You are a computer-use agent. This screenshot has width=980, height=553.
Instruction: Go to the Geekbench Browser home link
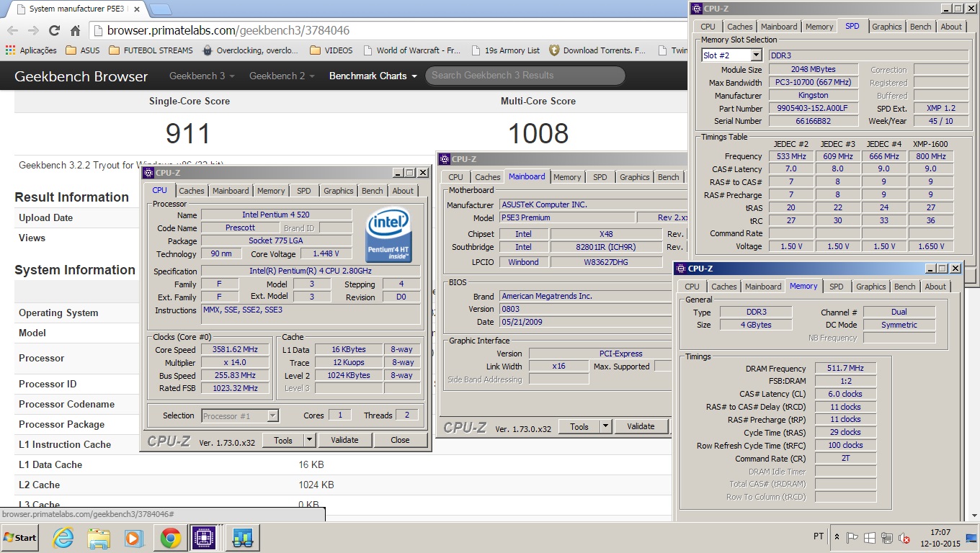[x=81, y=76]
